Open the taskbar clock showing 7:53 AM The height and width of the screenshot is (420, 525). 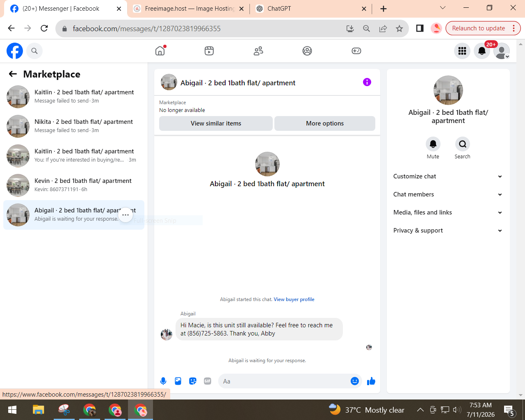pos(481,410)
